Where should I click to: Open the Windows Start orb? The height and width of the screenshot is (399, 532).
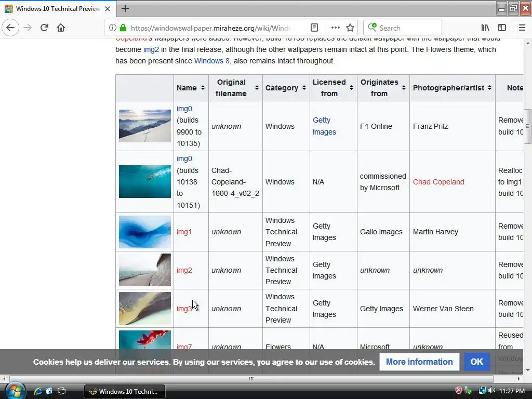pos(15,391)
